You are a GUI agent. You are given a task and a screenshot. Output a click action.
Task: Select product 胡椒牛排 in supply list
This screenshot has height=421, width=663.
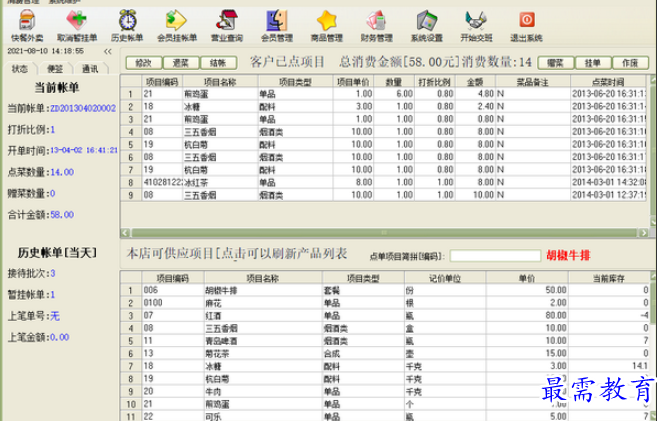(x=385, y=290)
